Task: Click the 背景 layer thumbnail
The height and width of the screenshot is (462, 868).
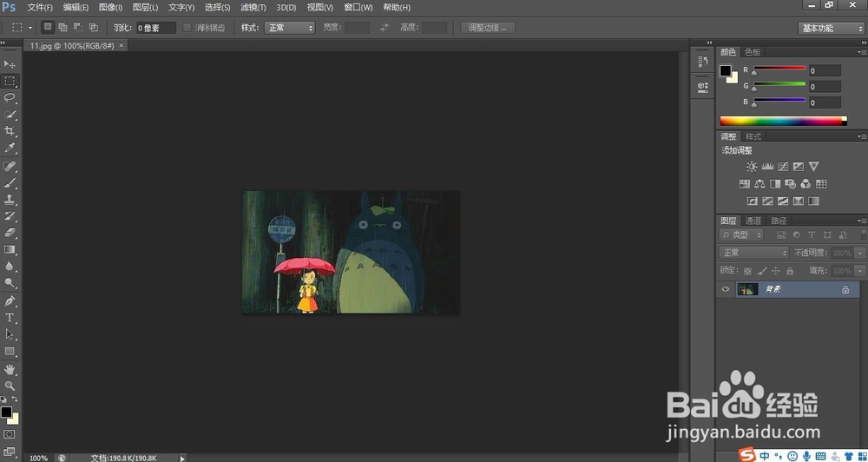Action: tap(748, 289)
